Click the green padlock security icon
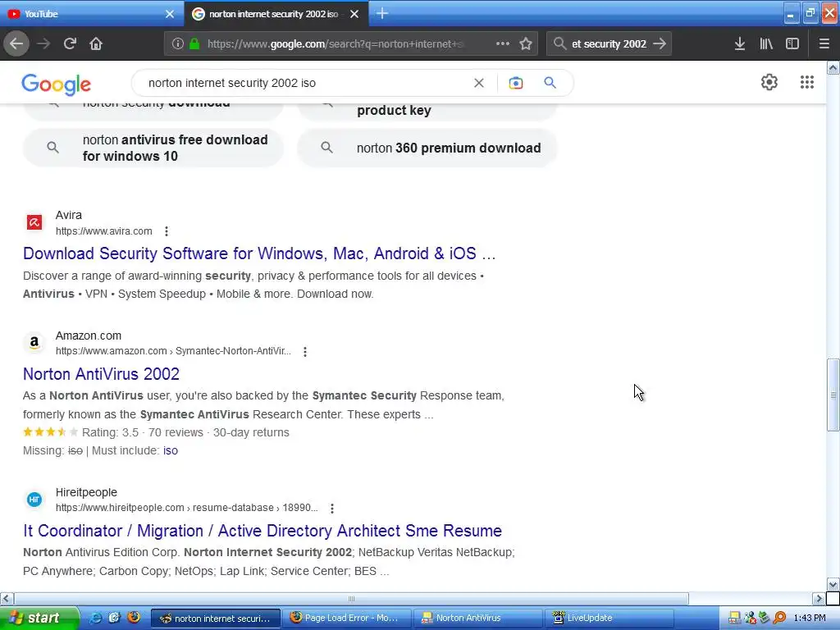The width and height of the screenshot is (840, 630). pos(194,44)
